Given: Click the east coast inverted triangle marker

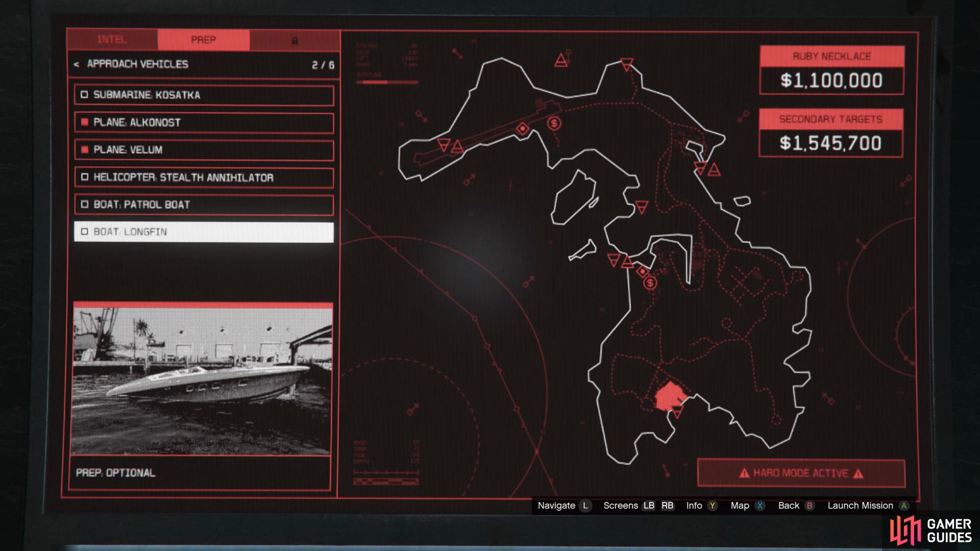Looking at the screenshot, I should pyautogui.click(x=701, y=168).
